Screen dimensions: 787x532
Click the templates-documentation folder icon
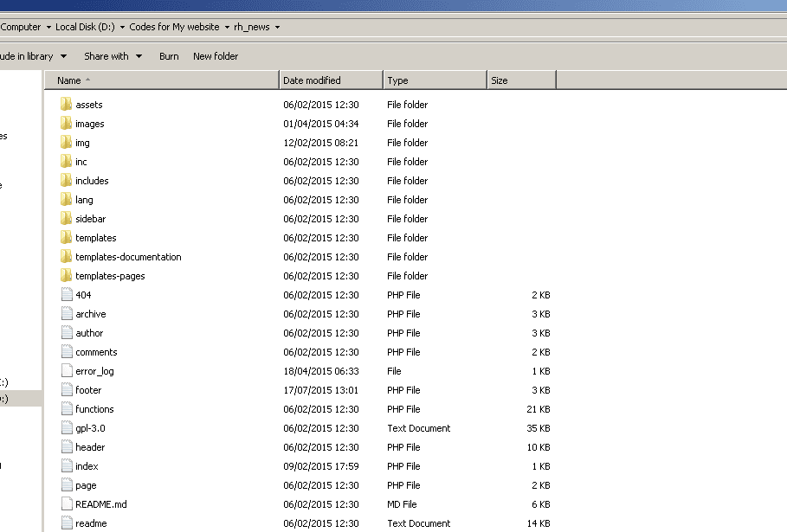coord(67,257)
